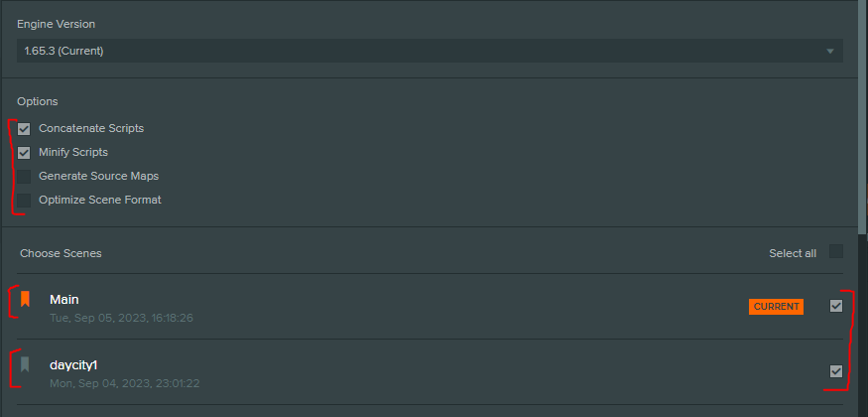Image resolution: width=868 pixels, height=417 pixels.
Task: Tick the Select all scenes checkbox
Action: click(836, 251)
